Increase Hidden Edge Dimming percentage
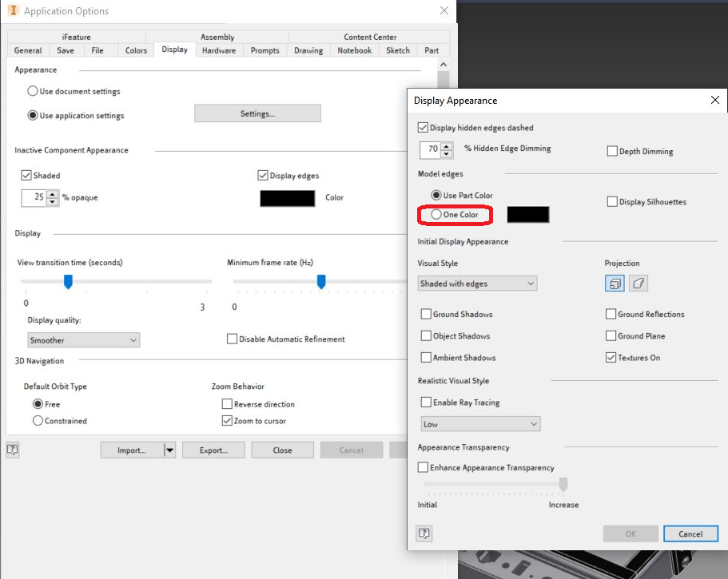 [446, 147]
